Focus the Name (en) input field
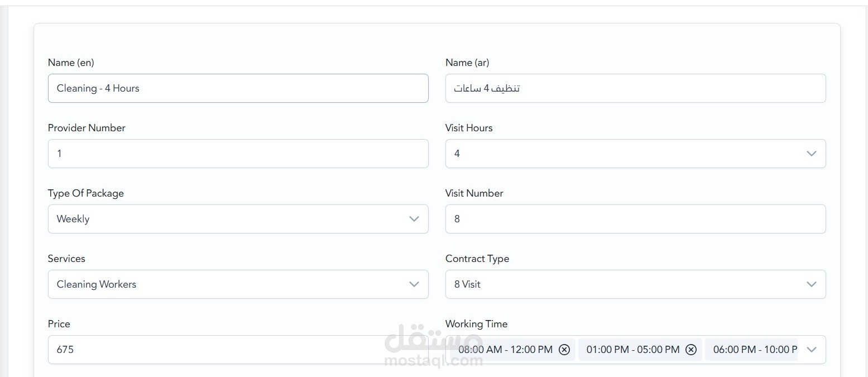Viewport: 868px width, 377px height. point(238,88)
